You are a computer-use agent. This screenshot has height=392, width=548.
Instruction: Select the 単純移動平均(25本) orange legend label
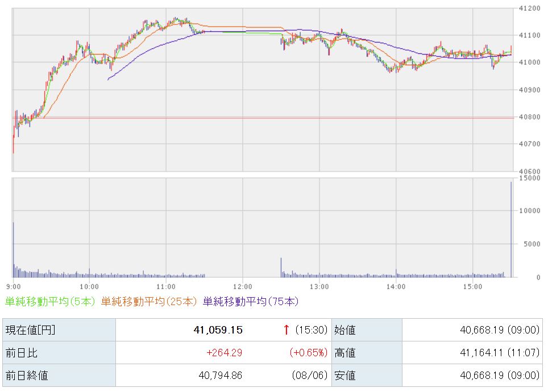click(150, 302)
